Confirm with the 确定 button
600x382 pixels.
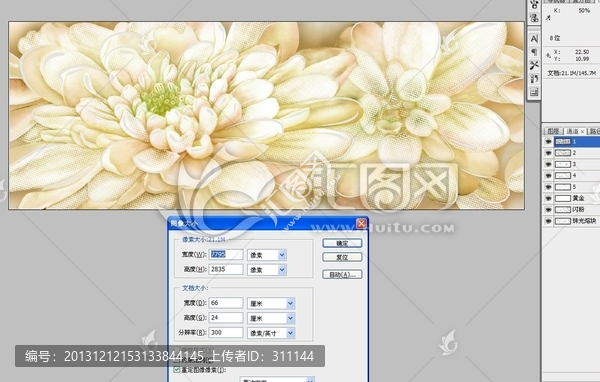[342, 243]
